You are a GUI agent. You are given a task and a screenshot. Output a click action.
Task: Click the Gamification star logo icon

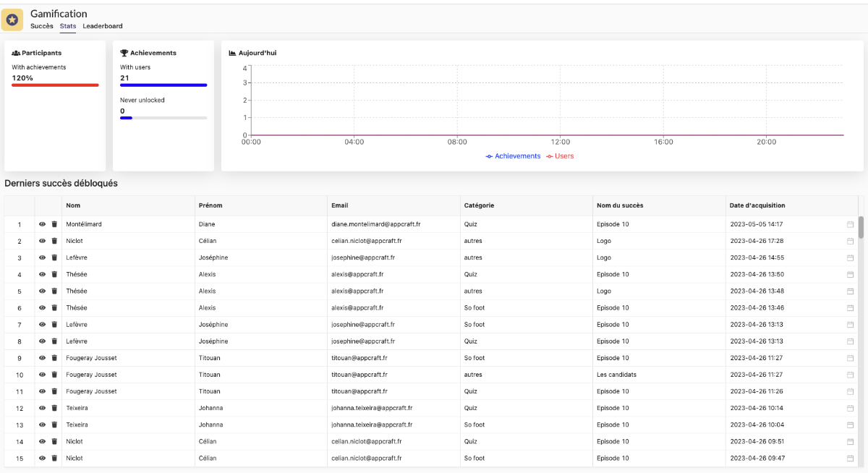(x=12, y=19)
